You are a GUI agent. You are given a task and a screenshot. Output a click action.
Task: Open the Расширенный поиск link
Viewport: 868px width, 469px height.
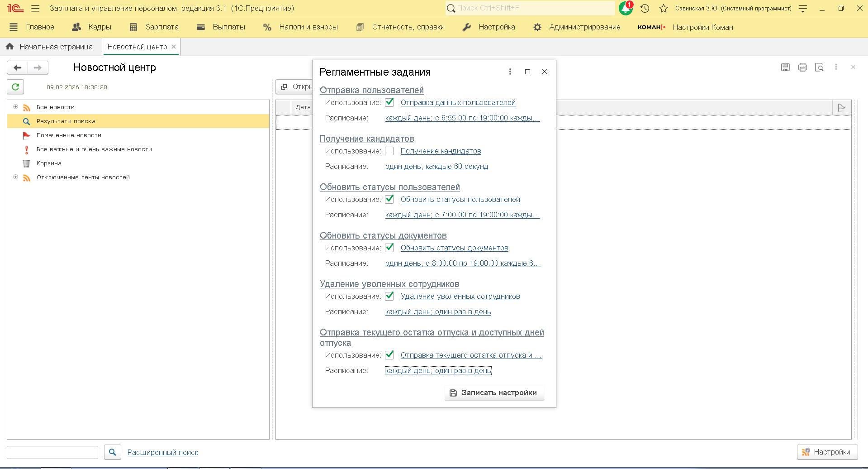163,452
